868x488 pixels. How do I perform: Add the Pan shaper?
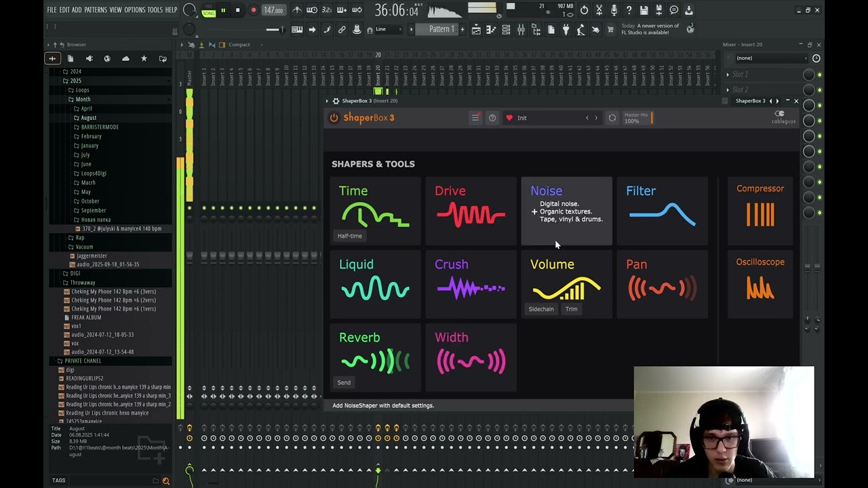(x=662, y=283)
